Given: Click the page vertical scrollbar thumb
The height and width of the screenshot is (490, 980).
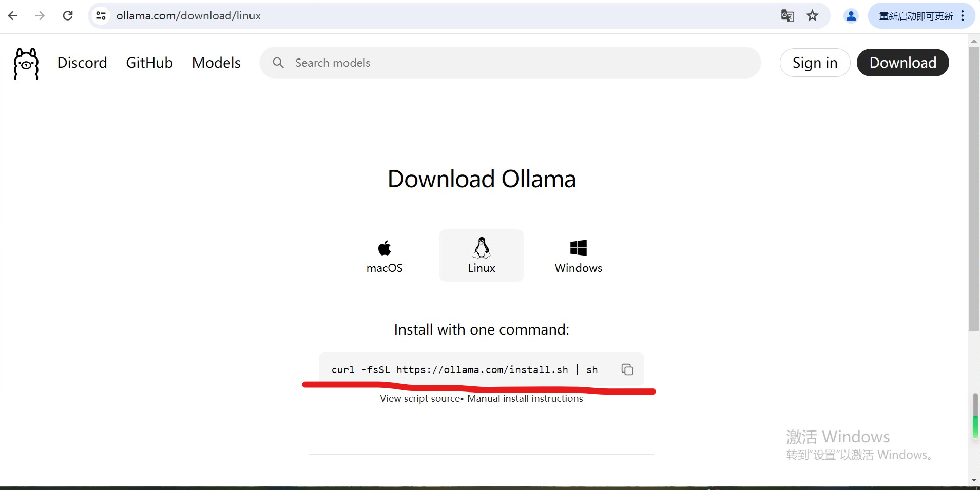Looking at the screenshot, I should [x=974, y=190].
